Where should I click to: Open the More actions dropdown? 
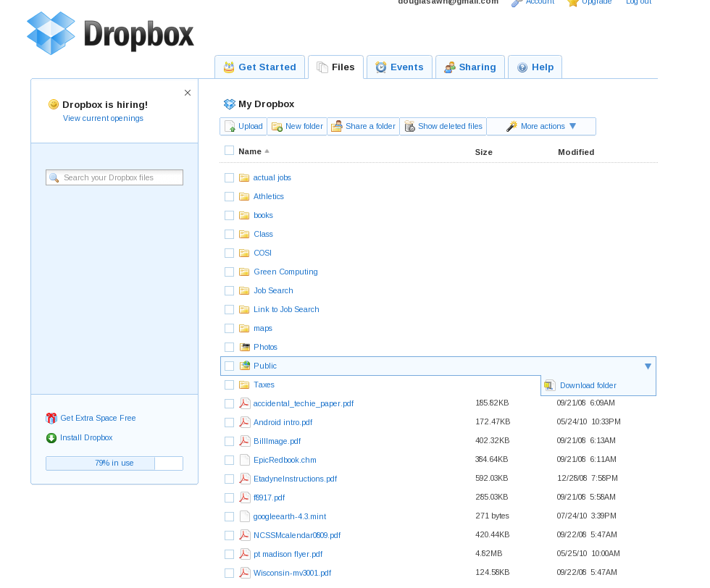[x=541, y=126]
